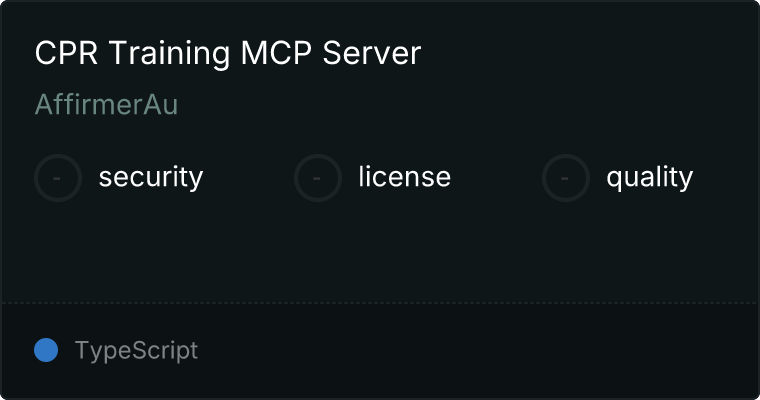
Task: Click the word CPR in the title
Action: [x=66, y=52]
